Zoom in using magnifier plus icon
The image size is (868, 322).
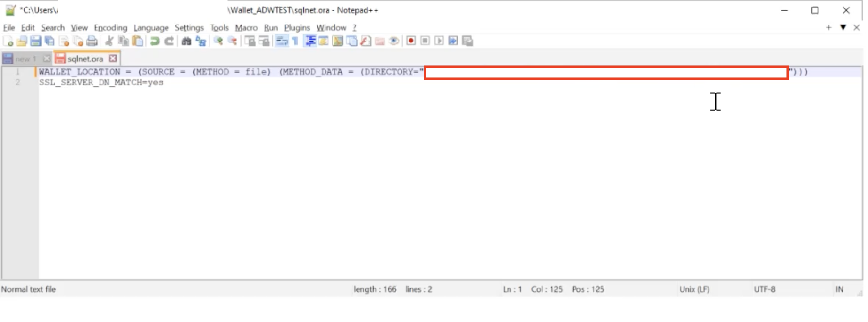[x=218, y=41]
